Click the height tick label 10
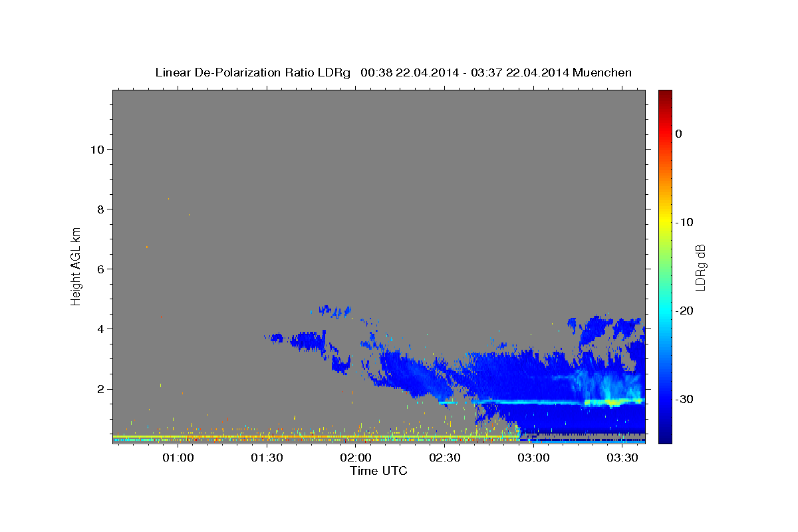The image size is (798, 532). click(96, 149)
